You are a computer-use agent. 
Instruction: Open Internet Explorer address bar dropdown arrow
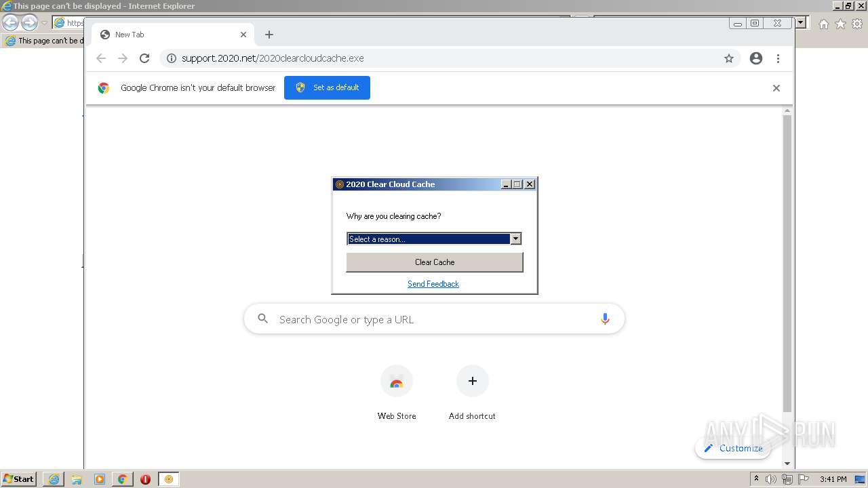[x=801, y=22]
